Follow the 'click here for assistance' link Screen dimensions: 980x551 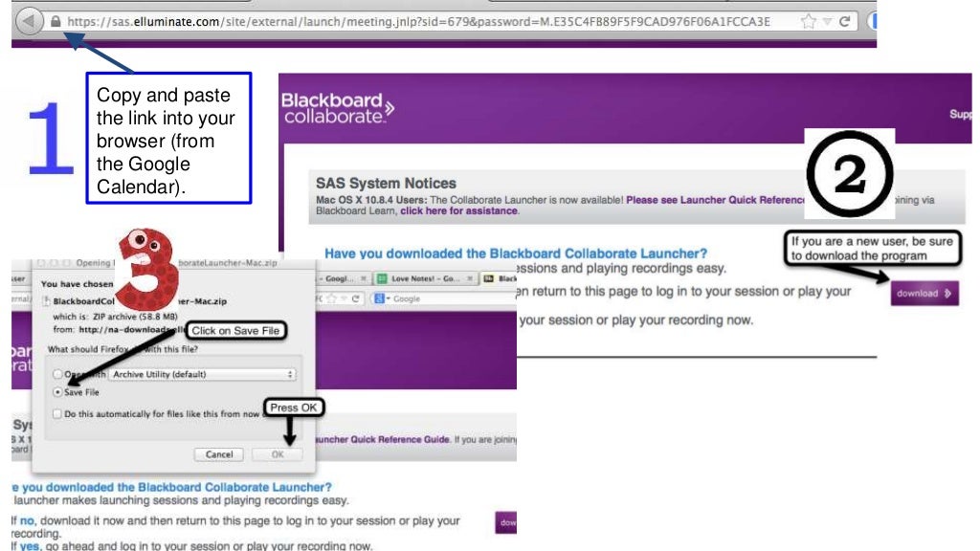pos(458,211)
